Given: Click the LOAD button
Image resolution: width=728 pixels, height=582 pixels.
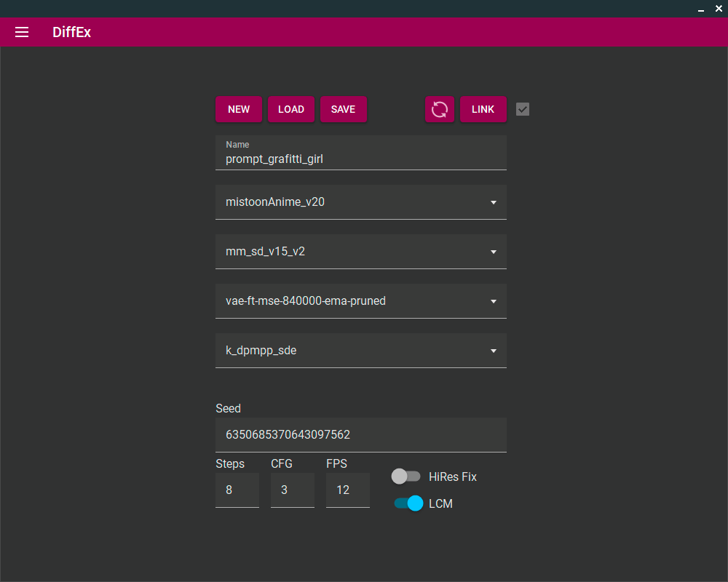Looking at the screenshot, I should pyautogui.click(x=291, y=109).
